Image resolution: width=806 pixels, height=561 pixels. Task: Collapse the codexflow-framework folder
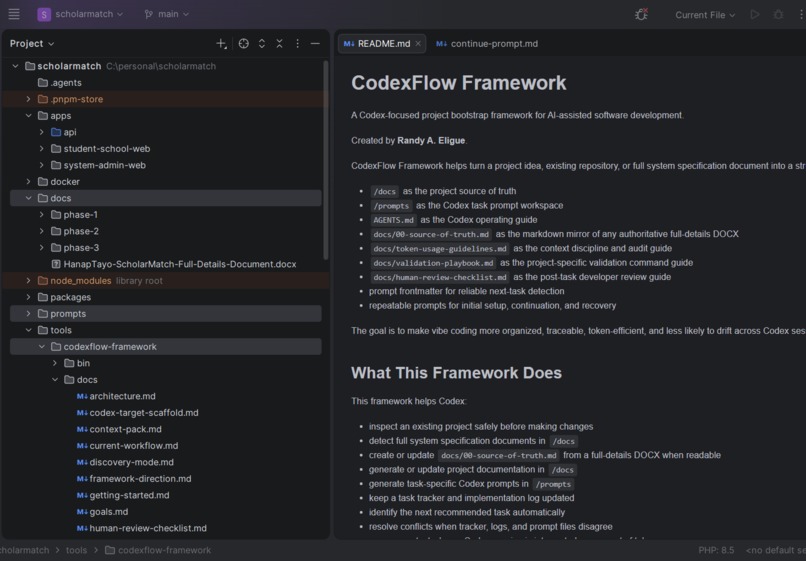[x=42, y=347]
